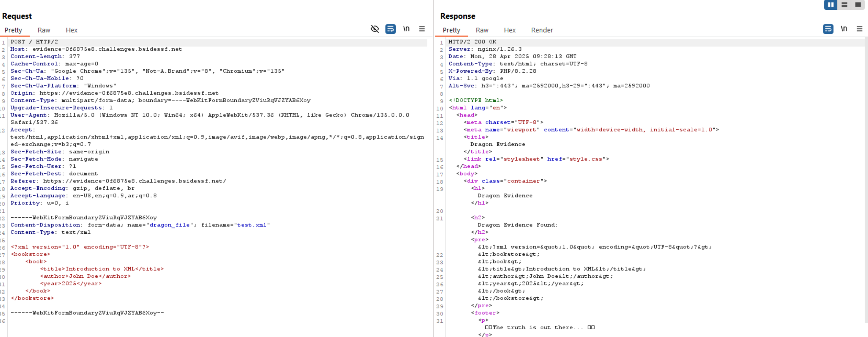Click the "Content-Type: text/xml" part header
The image size is (868, 337).
coord(51,232)
